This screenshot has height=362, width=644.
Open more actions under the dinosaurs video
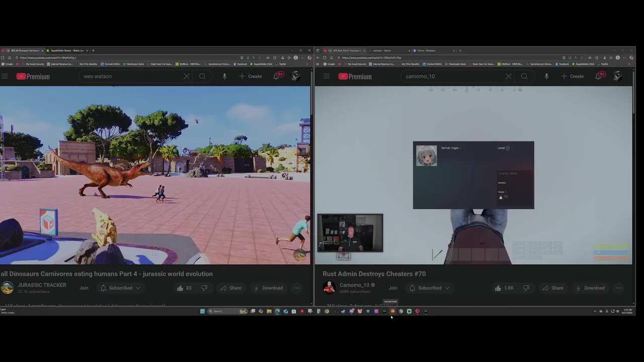296,288
